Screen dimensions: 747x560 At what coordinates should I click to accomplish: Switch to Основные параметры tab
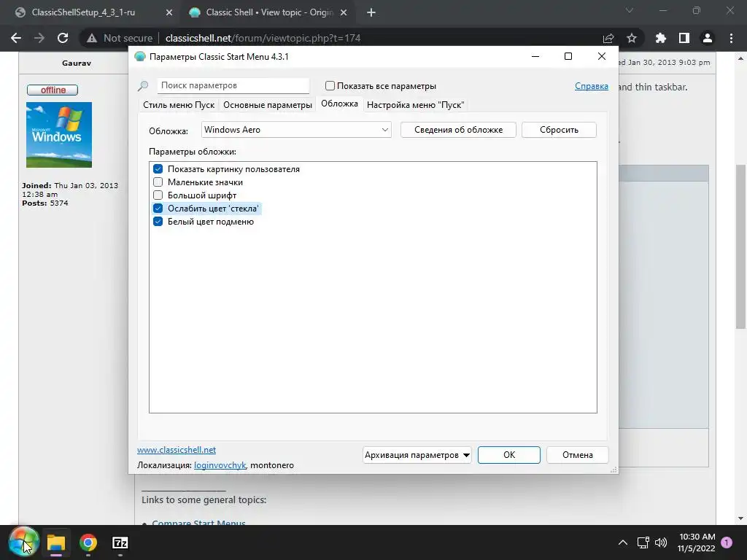tap(267, 105)
